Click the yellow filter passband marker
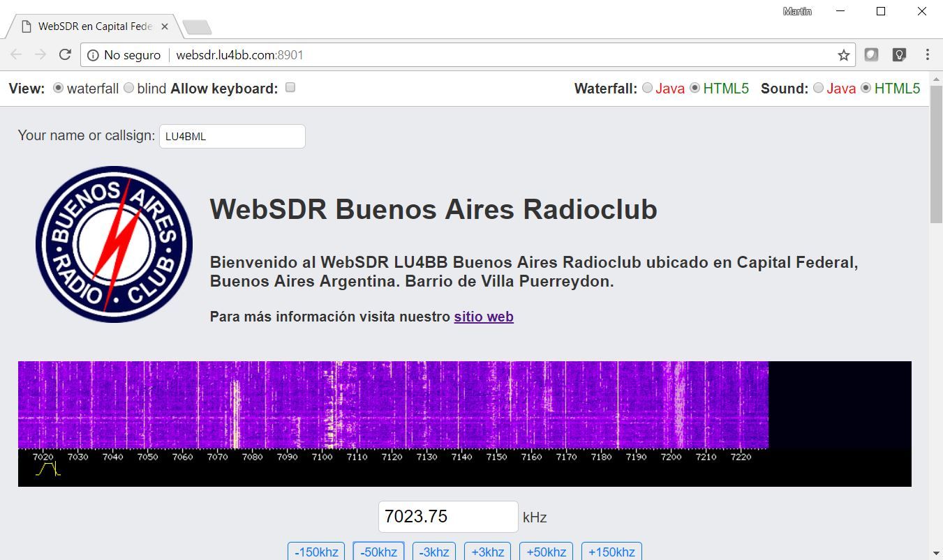The width and height of the screenshot is (943, 560). click(x=47, y=469)
